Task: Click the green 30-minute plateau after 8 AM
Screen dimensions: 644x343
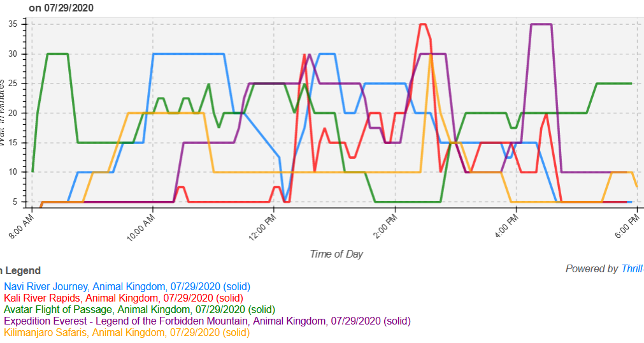Action: click(57, 54)
